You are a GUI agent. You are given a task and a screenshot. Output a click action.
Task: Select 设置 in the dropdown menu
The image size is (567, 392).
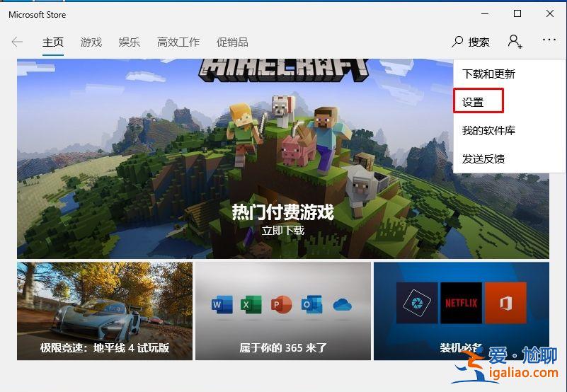pyautogui.click(x=473, y=103)
